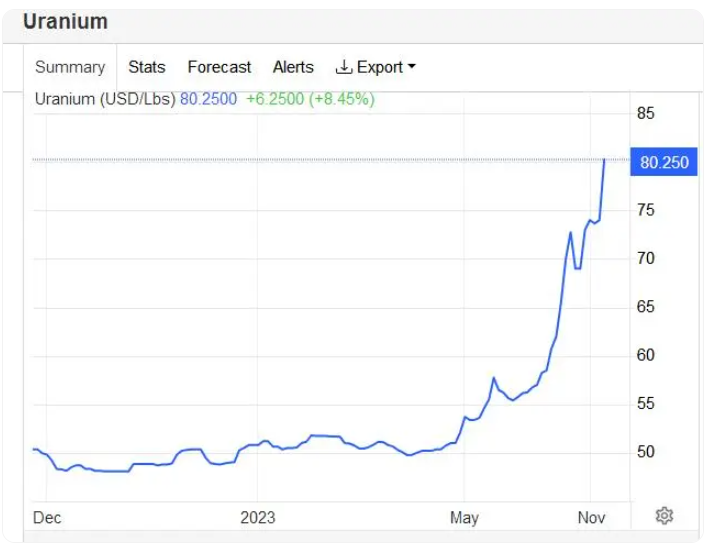Click the Export download arrow icon
This screenshot has width=714, height=553.
(x=344, y=67)
